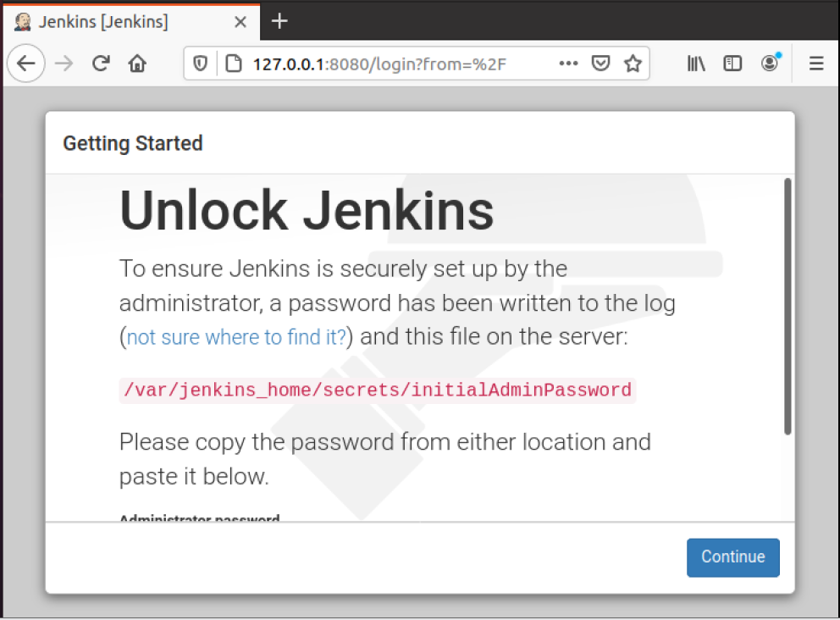
Task: Toggle the browser sidebar view
Action: click(x=732, y=64)
